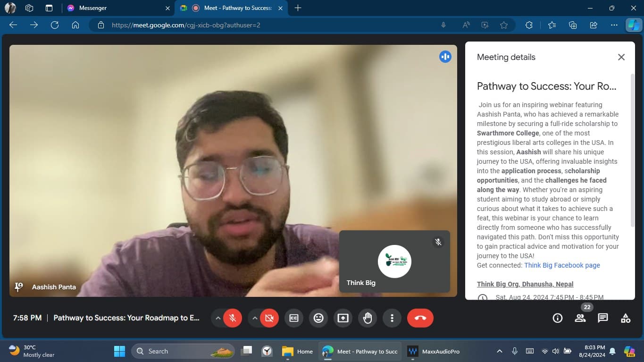Open Think Big Facebook page link
This screenshot has width=644, height=362.
(x=562, y=265)
